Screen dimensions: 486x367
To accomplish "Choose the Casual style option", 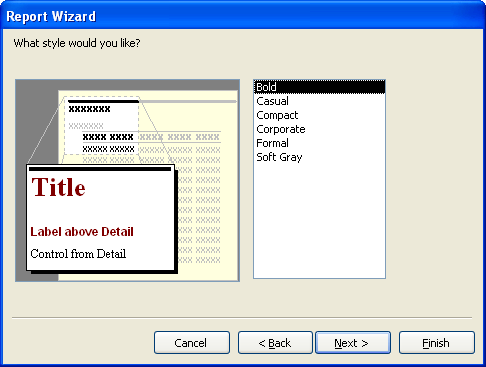I will 319,101.
